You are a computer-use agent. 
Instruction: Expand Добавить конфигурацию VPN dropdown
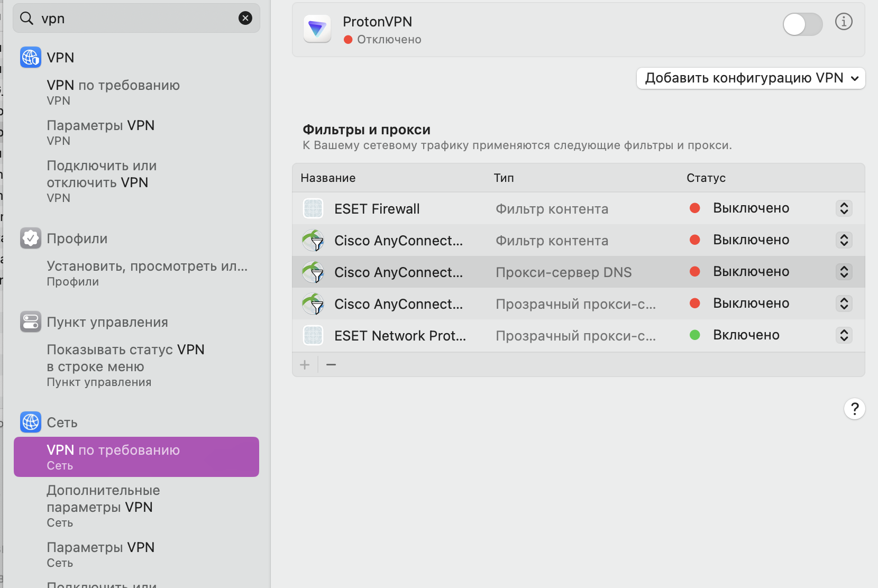pos(751,78)
